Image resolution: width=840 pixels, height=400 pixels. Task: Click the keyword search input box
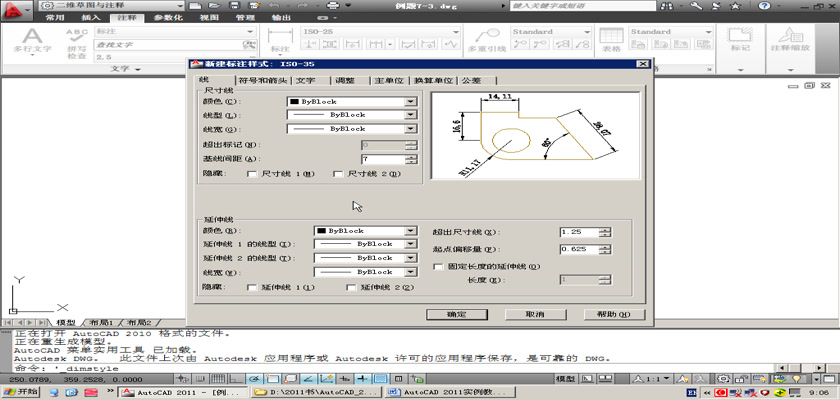(583, 6)
